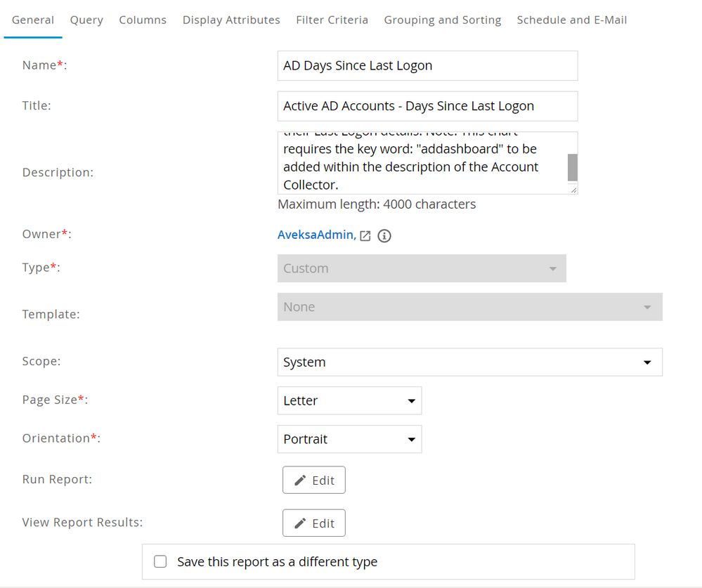
Task: Click the info icon next to Owner
Action: pos(384,236)
